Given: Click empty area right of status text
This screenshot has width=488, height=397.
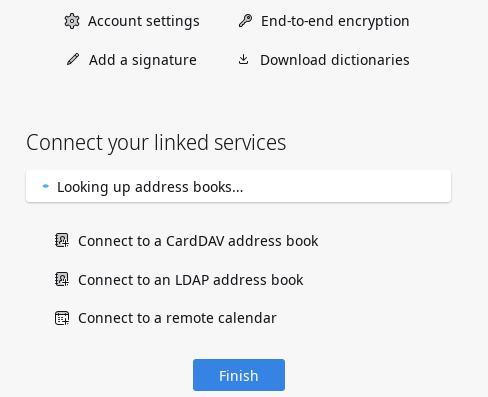Looking at the screenshot, I should pos(347,186).
